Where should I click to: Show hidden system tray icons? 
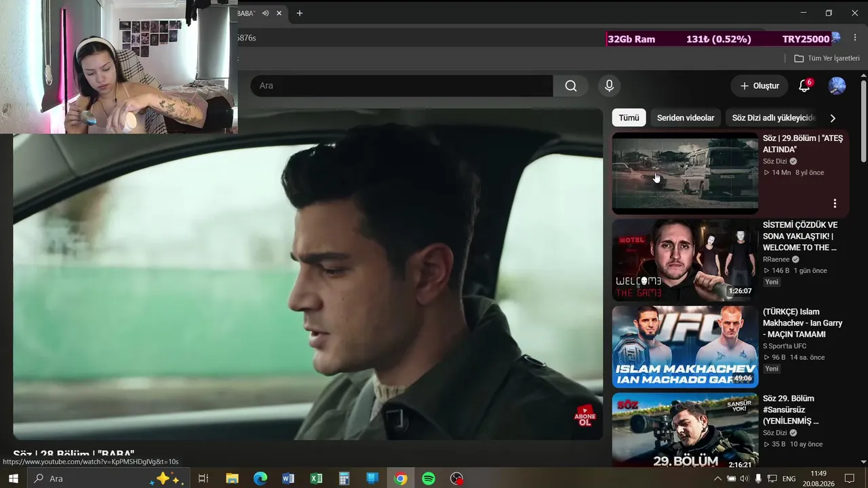718,479
